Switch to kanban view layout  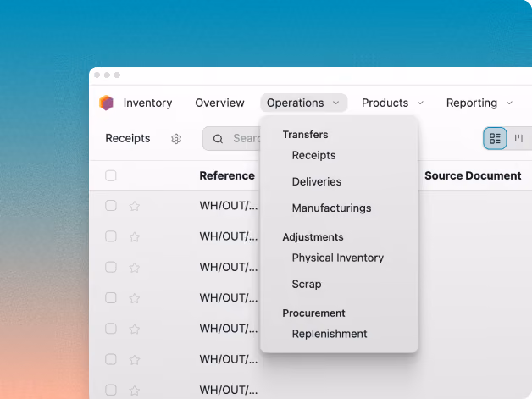pyautogui.click(x=518, y=138)
